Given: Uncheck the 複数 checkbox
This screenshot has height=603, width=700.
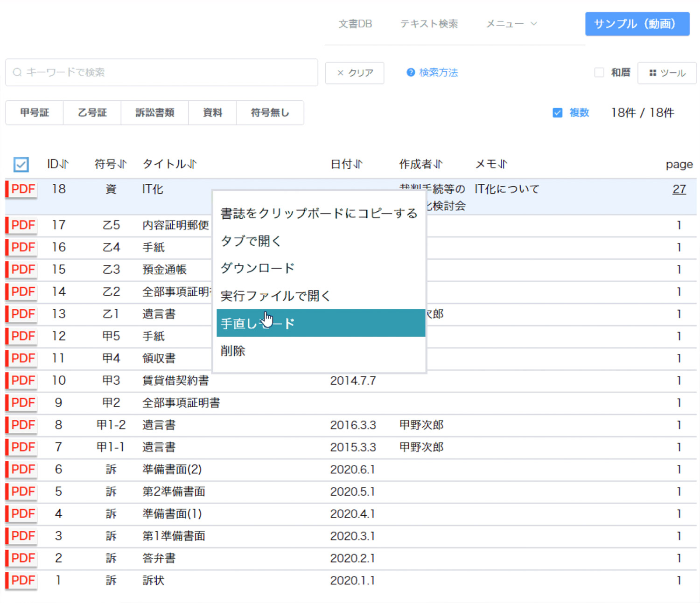Looking at the screenshot, I should (557, 113).
